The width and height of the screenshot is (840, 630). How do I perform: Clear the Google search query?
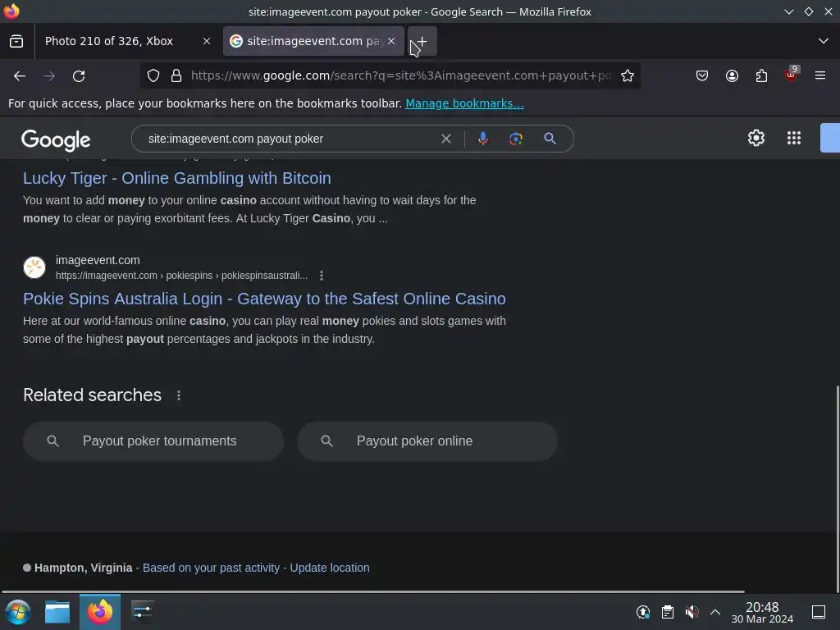tap(445, 139)
